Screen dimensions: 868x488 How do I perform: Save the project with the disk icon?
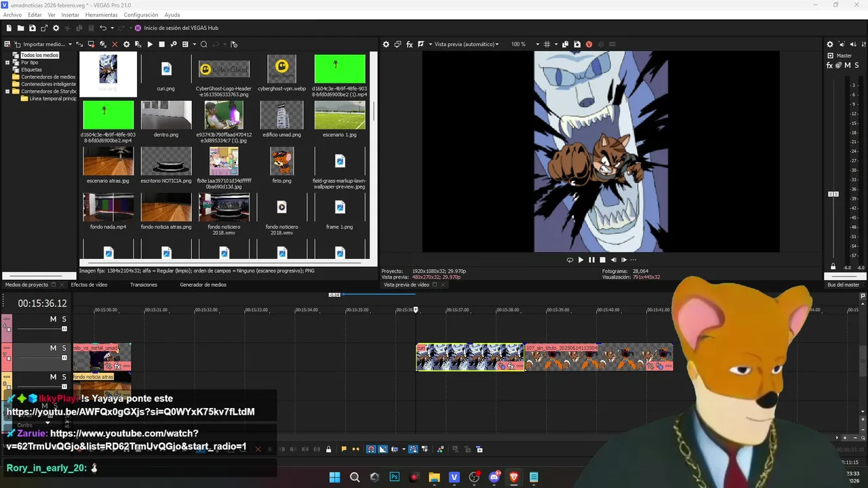click(x=32, y=28)
